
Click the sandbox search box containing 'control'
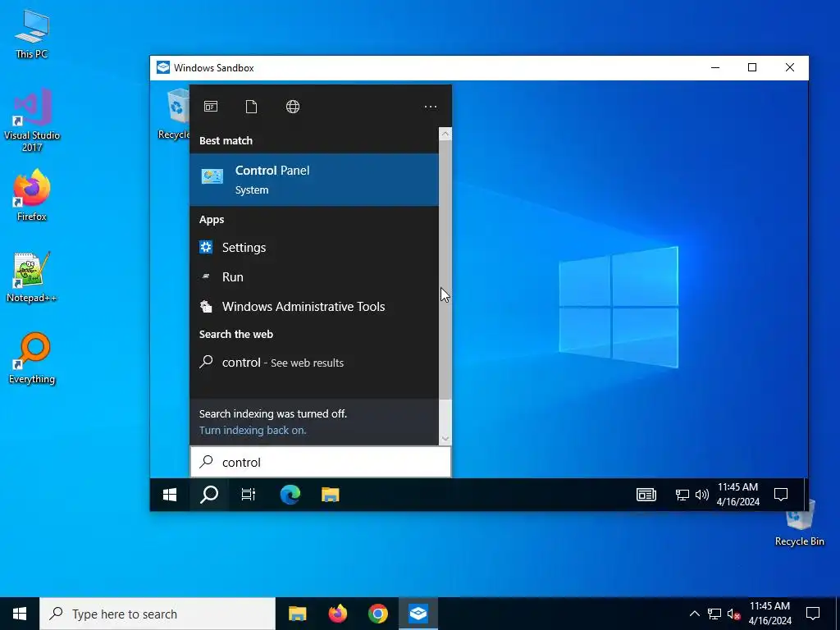321,462
